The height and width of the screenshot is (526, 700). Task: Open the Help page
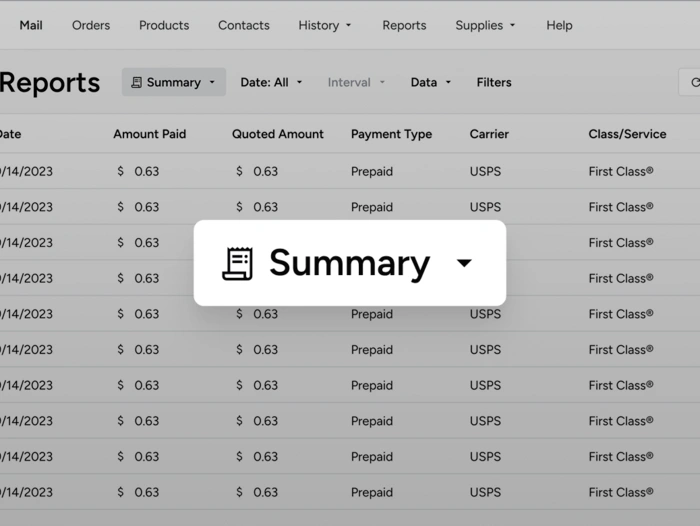(559, 25)
